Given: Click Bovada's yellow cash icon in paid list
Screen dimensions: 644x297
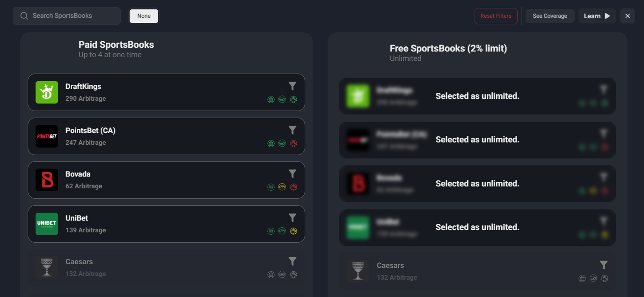Looking at the screenshot, I should [282, 187].
